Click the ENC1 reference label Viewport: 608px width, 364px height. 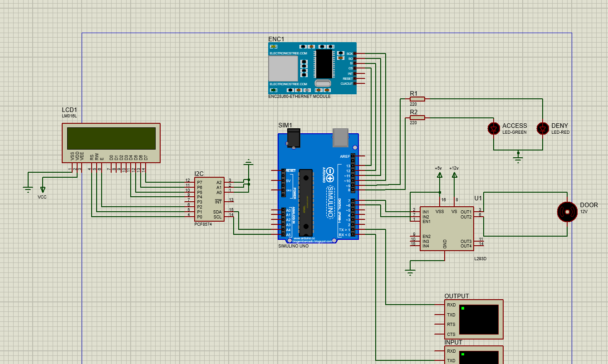coord(276,39)
